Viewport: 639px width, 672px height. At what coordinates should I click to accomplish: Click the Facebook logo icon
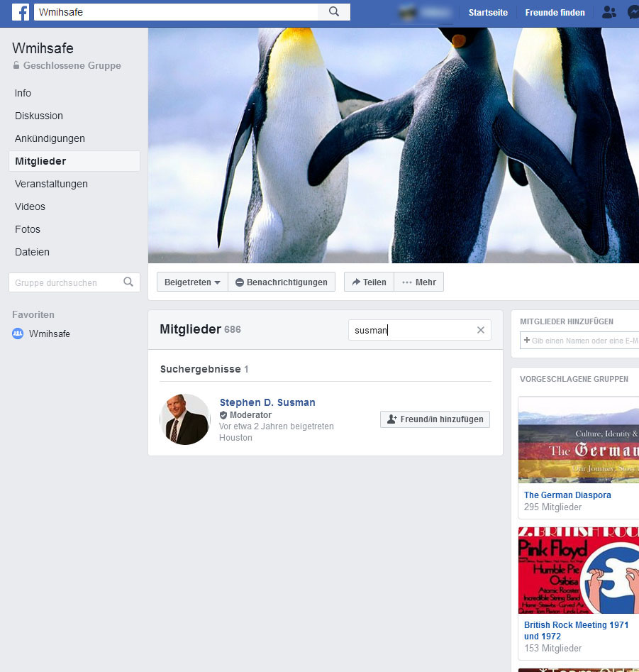[x=21, y=12]
